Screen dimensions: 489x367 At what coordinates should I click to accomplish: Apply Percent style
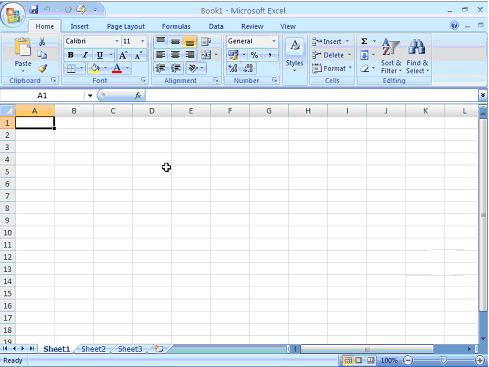pos(255,55)
